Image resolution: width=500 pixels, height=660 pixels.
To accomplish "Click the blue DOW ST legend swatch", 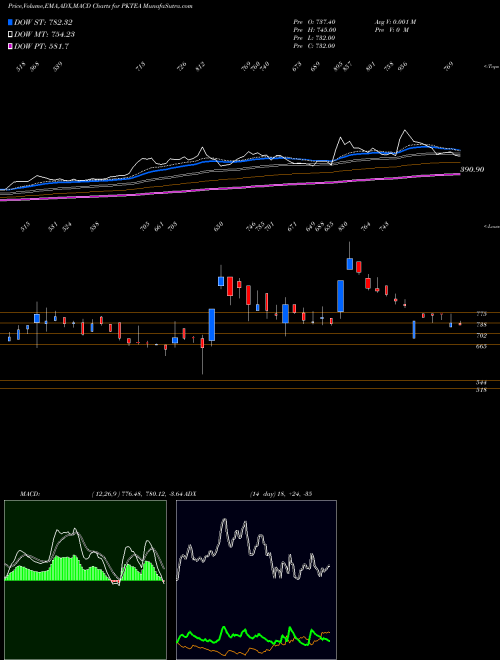I will [10, 22].
